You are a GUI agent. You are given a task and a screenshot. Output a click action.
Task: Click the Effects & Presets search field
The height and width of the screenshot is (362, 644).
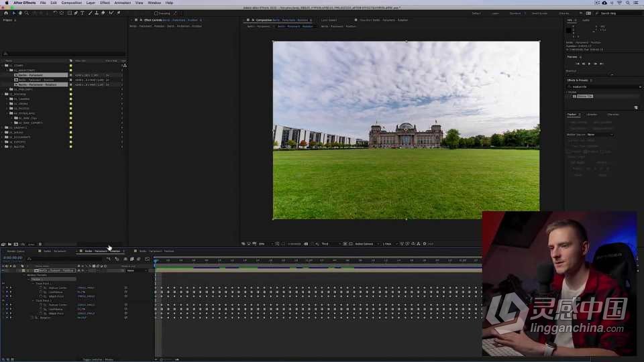[x=603, y=87]
